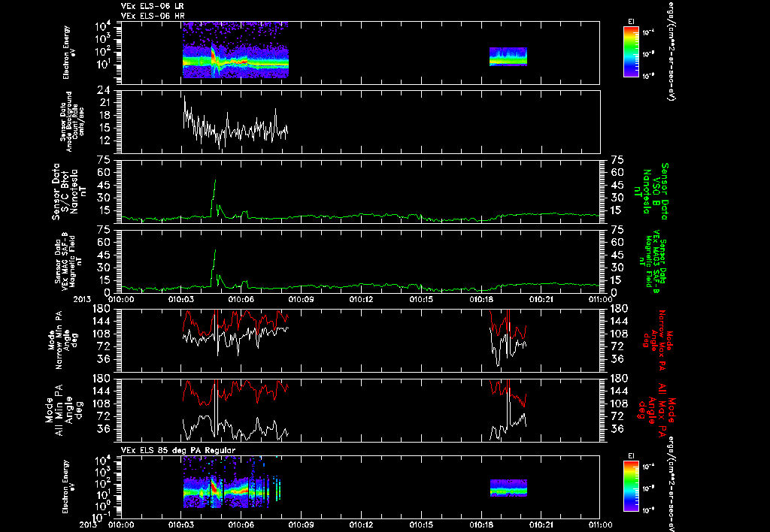This screenshot has height=532, width=770.
Task: Click bottom panel "Electron Energy eV" axis label
Action: click(x=68, y=487)
